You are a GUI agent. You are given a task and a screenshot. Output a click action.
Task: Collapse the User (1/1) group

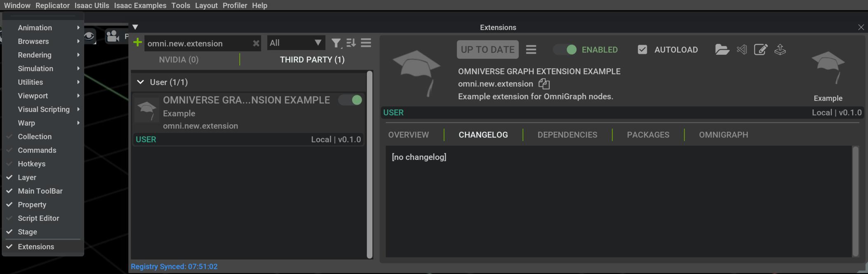(x=141, y=82)
